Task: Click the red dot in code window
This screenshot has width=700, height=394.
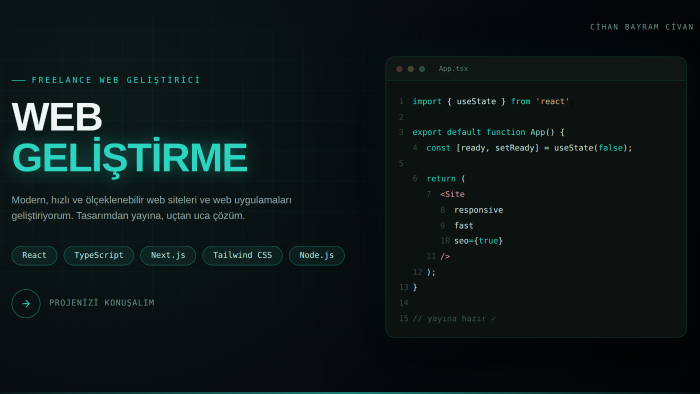Action: pyautogui.click(x=399, y=69)
